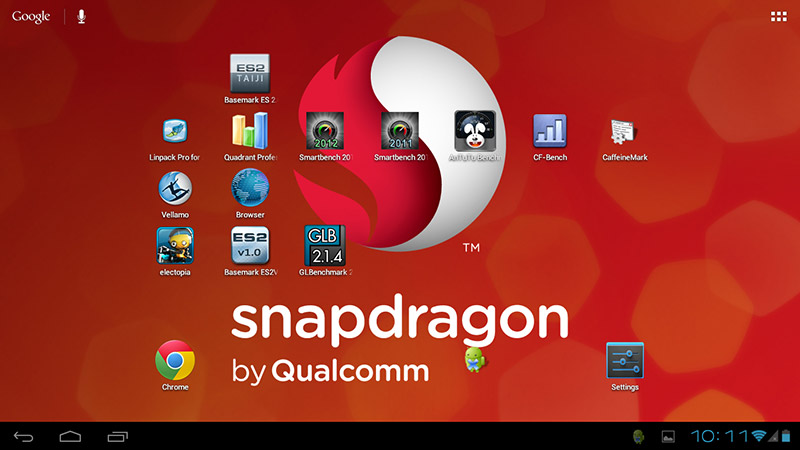Tap the Google search box logo
Screen dimensions: 800x450
[31, 17]
